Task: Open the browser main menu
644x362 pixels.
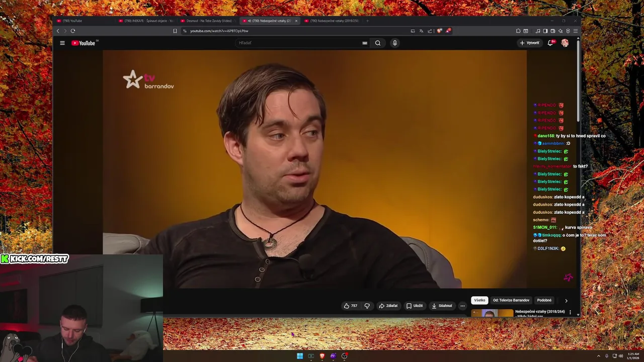Action: point(576,31)
